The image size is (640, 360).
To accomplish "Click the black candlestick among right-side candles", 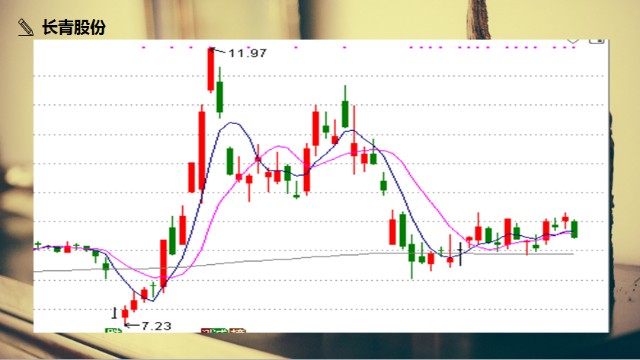I will pos(460,254).
